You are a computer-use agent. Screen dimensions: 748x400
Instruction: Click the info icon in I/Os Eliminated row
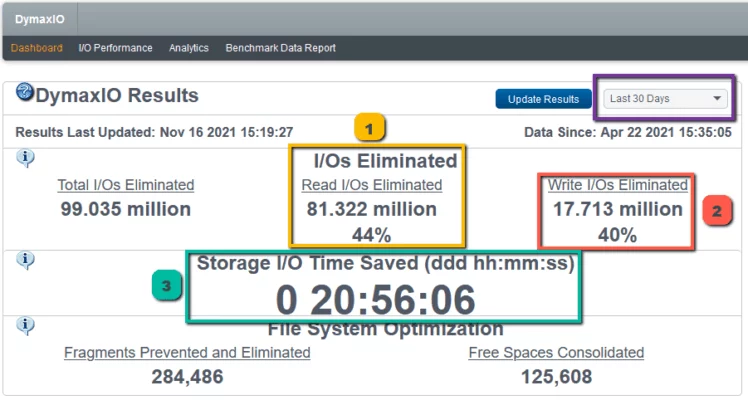[x=26, y=158]
